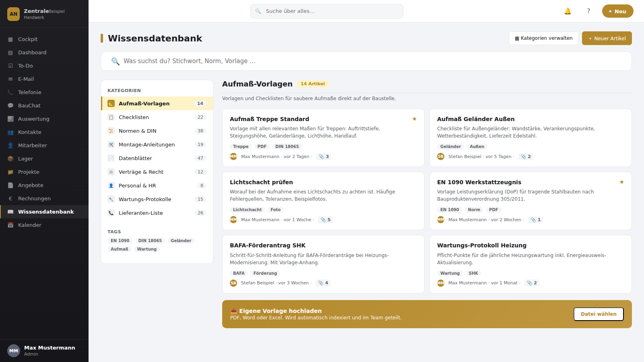Image resolution: width=644 pixels, height=362 pixels.
Task: Click Kategorien verwalten button
Action: click(x=544, y=38)
